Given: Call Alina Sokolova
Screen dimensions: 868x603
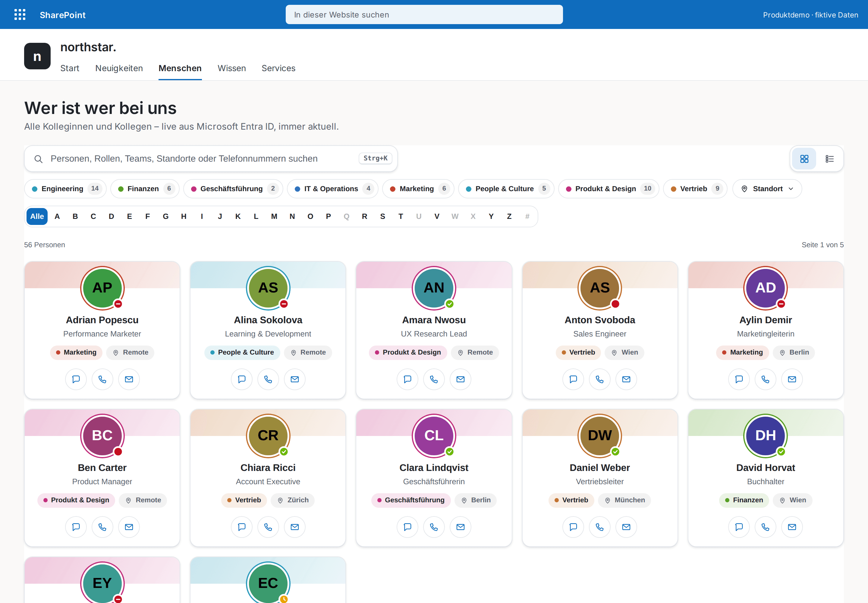Looking at the screenshot, I should [x=268, y=379].
